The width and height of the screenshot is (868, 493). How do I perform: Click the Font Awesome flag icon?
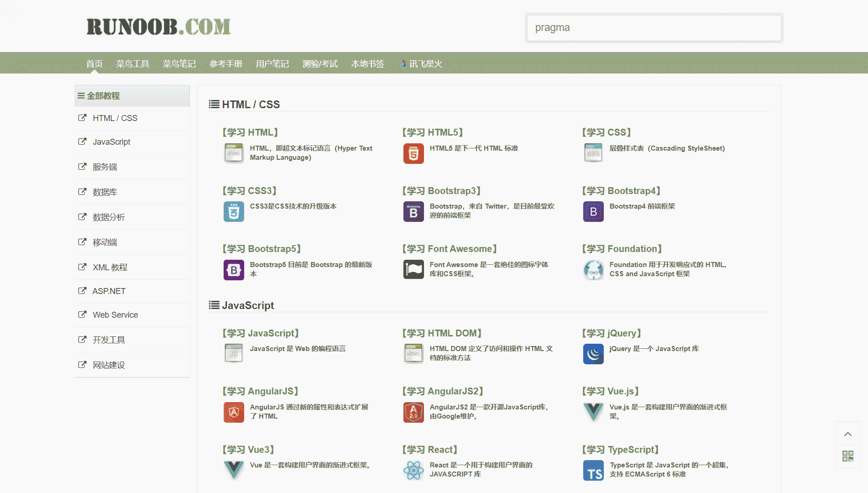[x=413, y=270]
